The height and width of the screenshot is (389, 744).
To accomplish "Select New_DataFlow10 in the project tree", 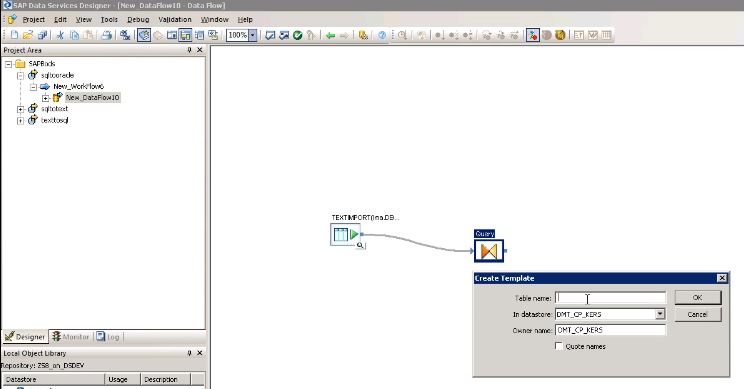I will [x=93, y=98].
